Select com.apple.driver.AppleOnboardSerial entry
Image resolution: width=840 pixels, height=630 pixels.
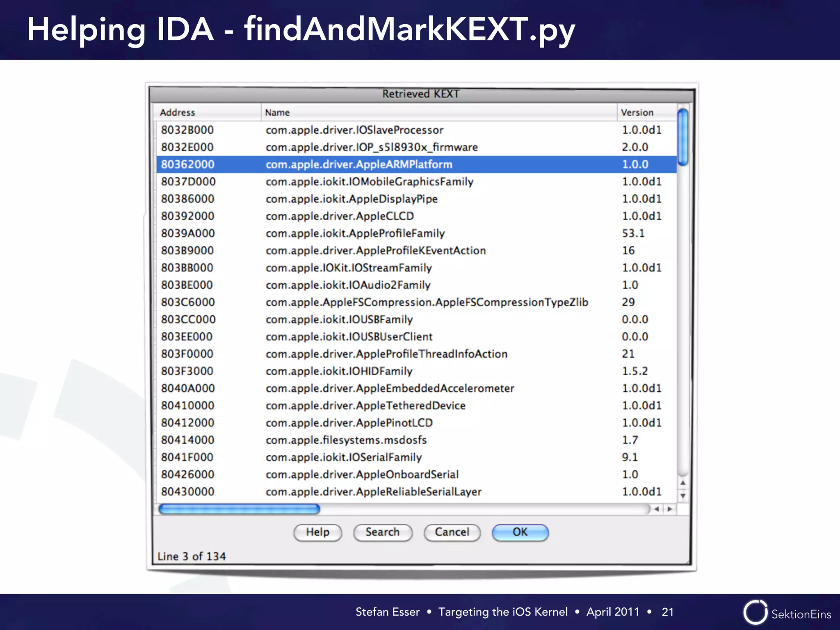tap(416, 475)
